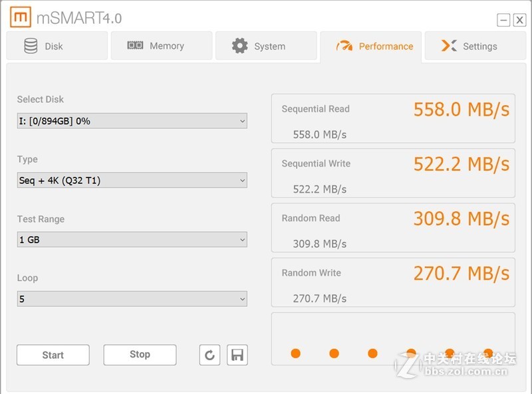Expand the Select Disk dropdown
532x394 pixels.
click(x=132, y=121)
